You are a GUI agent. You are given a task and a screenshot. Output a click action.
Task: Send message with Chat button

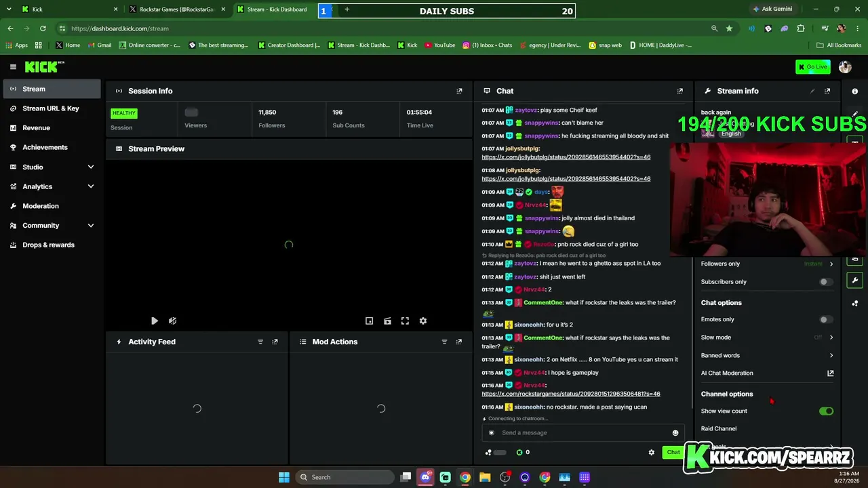pos(673,452)
